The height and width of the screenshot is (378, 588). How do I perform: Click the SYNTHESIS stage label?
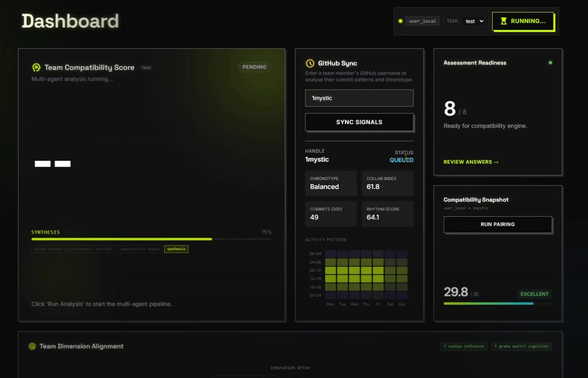45,232
